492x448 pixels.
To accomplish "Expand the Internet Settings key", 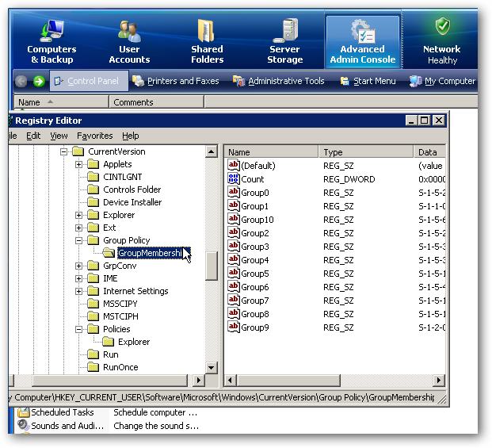I will [x=78, y=292].
